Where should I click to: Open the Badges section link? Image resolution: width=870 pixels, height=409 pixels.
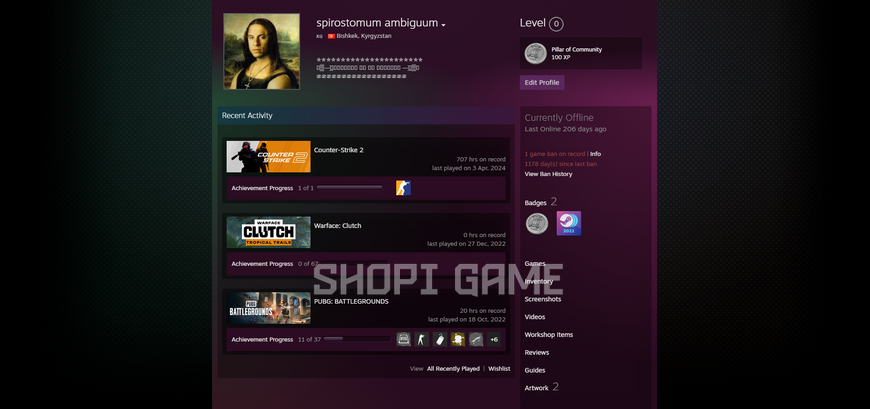coord(535,203)
